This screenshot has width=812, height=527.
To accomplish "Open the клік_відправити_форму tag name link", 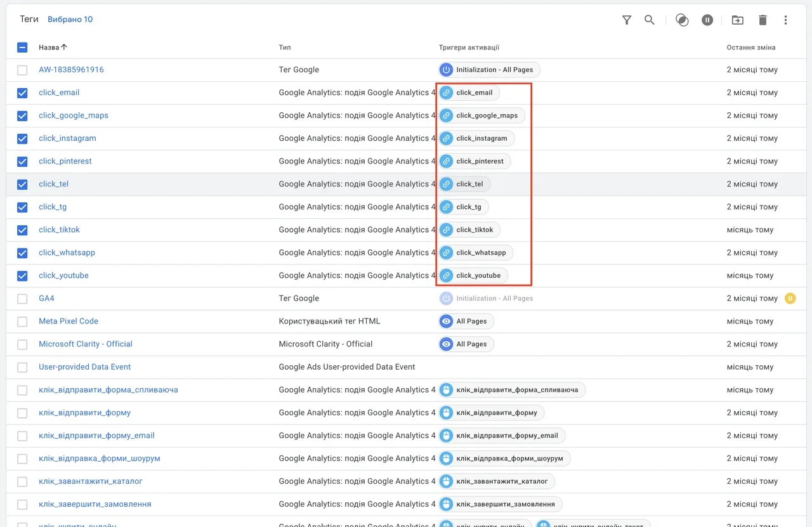I will point(84,412).
